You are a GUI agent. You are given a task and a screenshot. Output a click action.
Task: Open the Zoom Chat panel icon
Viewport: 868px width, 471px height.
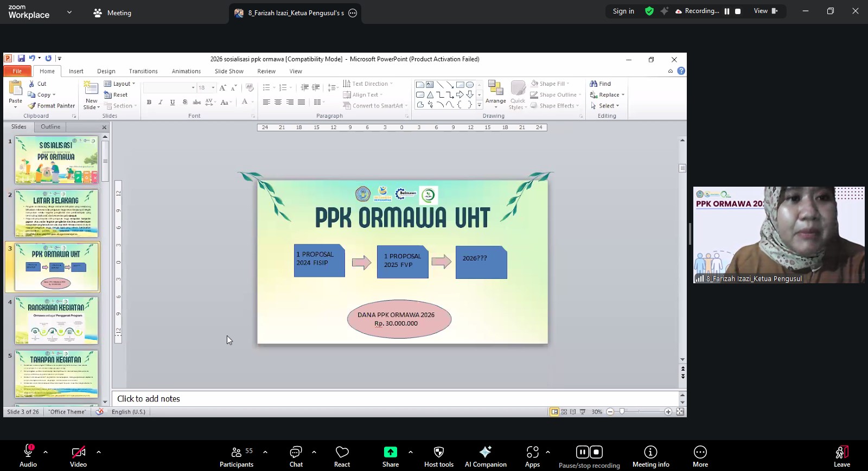pyautogui.click(x=296, y=453)
